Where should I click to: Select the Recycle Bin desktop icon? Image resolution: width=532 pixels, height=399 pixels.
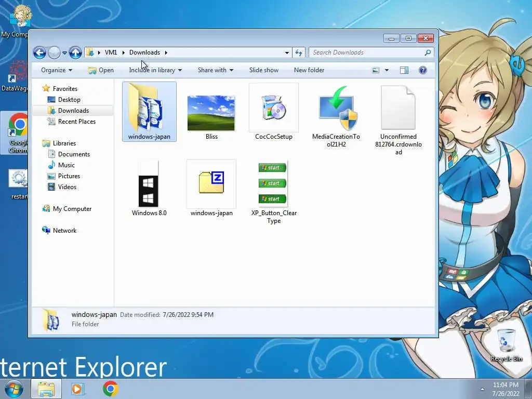(x=506, y=345)
